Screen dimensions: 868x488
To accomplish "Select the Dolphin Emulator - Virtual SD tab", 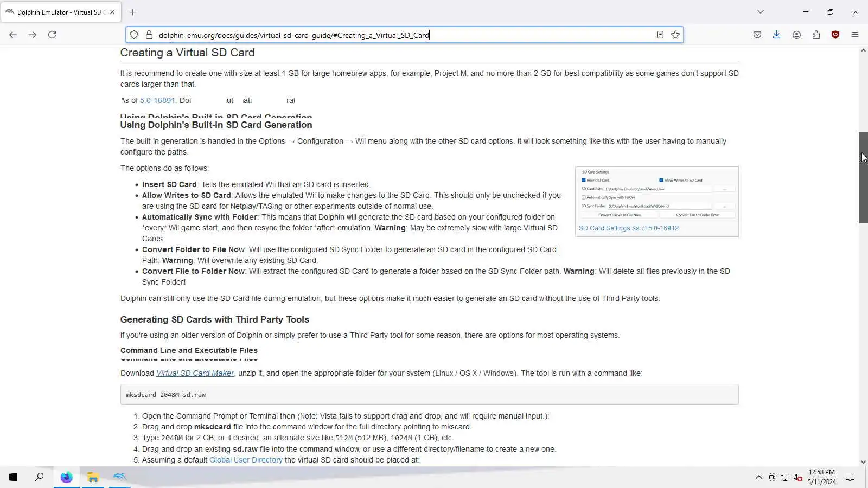I will point(61,12).
